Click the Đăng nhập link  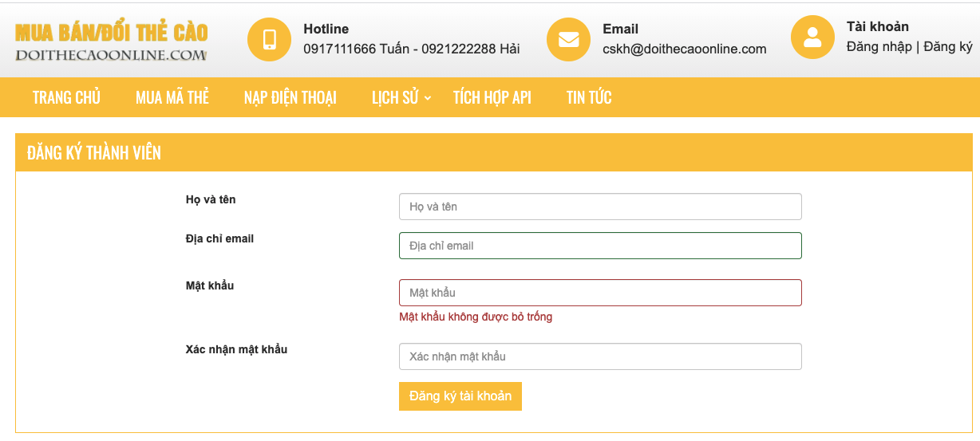click(x=879, y=46)
